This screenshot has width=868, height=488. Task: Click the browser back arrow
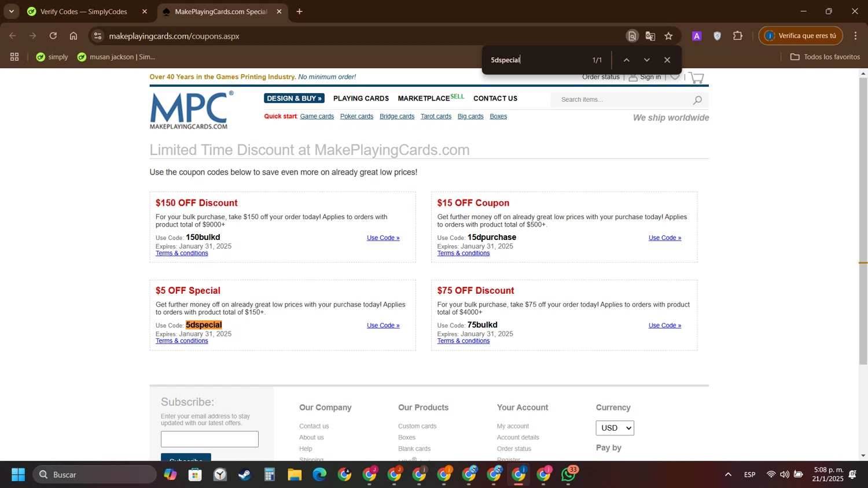click(13, 36)
